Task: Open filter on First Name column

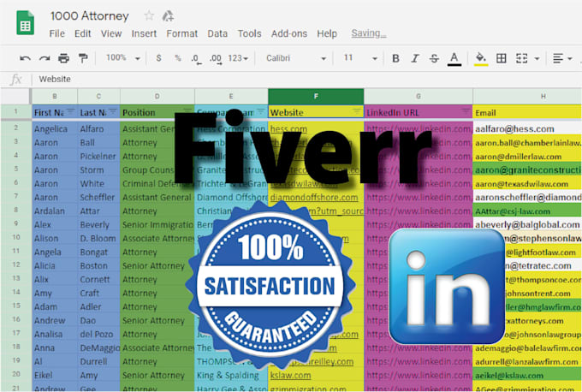Action: (x=70, y=111)
